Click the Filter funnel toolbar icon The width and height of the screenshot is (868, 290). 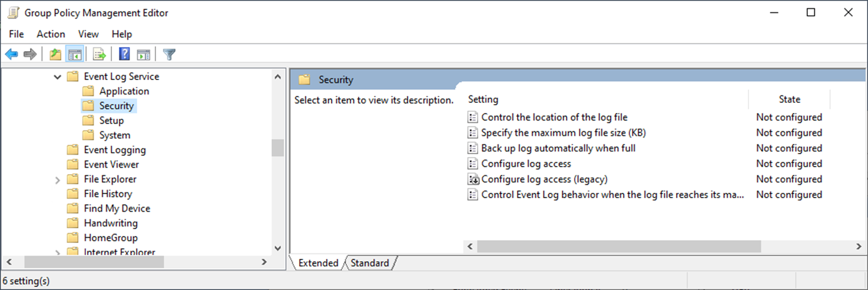pos(169,55)
